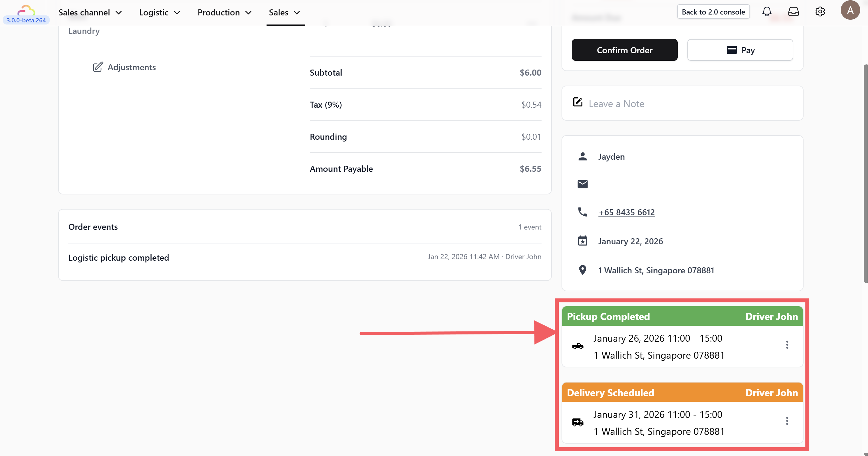Image resolution: width=868 pixels, height=456 pixels.
Task: Open delivery job three-dot menu
Action: tap(787, 421)
